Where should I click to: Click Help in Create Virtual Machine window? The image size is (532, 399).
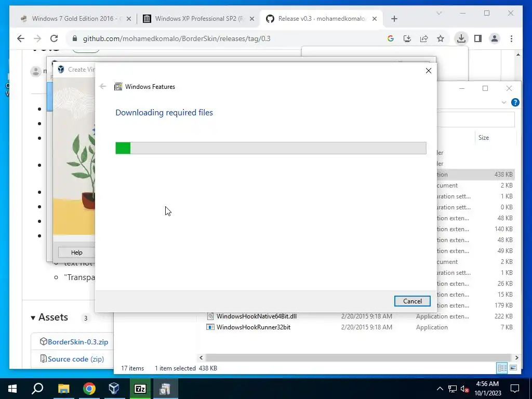pos(77,252)
